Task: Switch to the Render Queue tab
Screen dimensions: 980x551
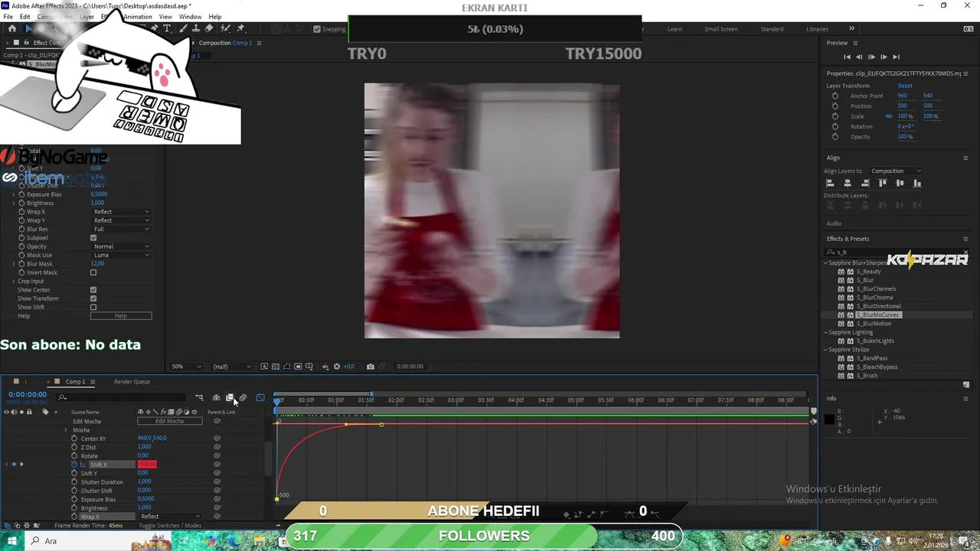Action: [x=132, y=382]
